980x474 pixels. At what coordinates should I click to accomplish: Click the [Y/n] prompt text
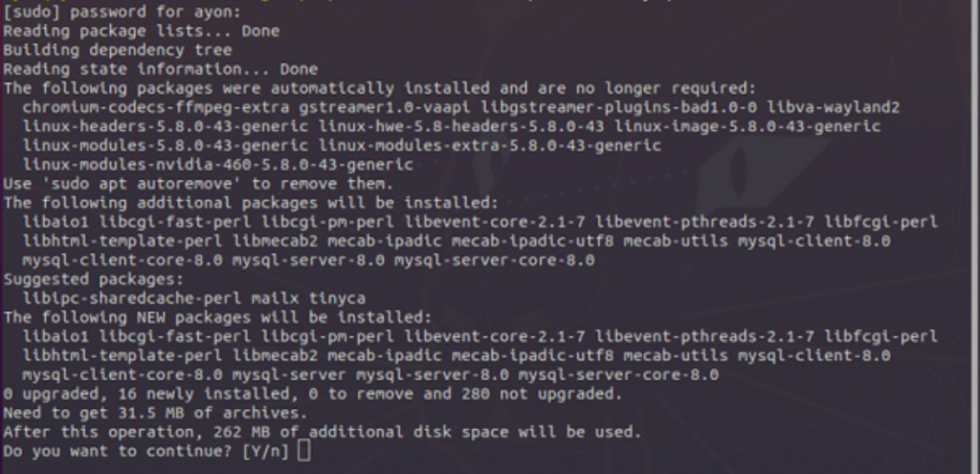pos(266,451)
